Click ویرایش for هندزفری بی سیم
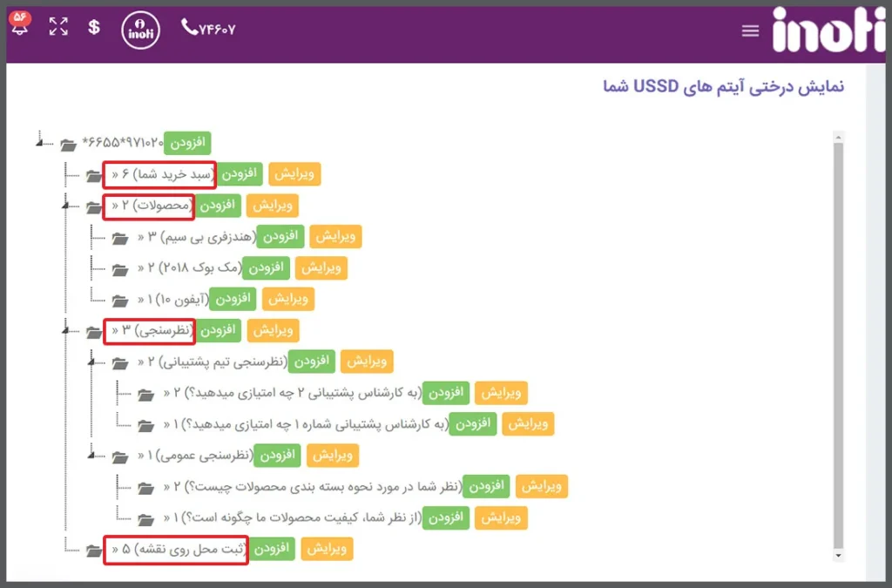Screen dimensions: 892x588 pos(335,237)
